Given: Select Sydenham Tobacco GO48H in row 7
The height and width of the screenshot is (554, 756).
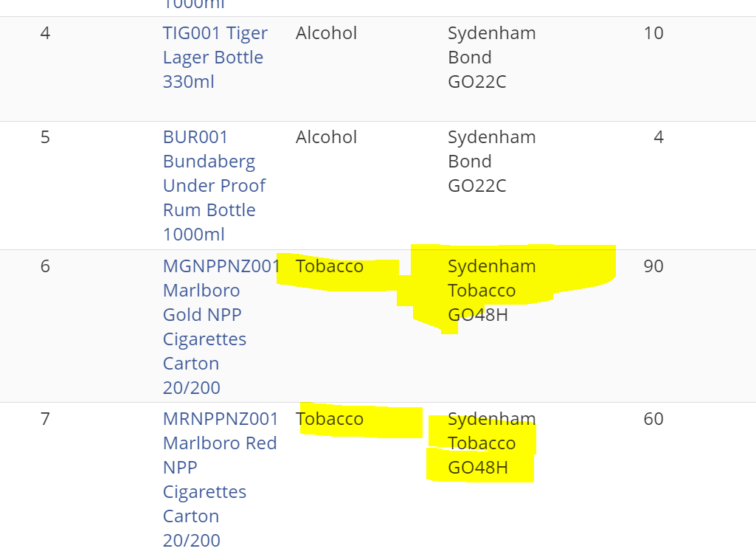Looking at the screenshot, I should tap(492, 443).
